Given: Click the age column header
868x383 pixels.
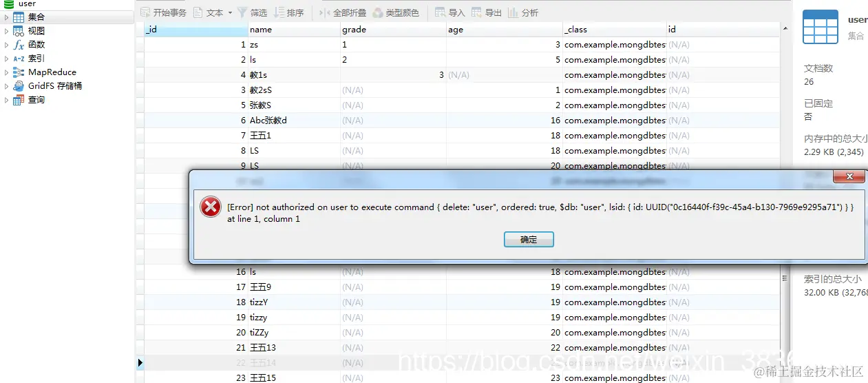Looking at the screenshot, I should click(x=504, y=30).
